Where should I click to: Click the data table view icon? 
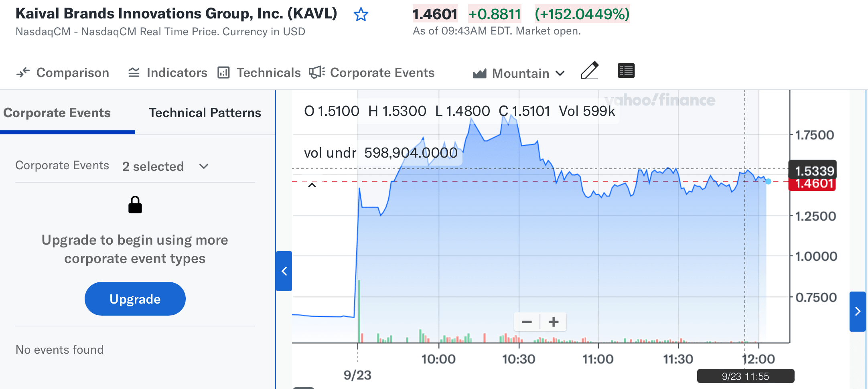pos(626,71)
